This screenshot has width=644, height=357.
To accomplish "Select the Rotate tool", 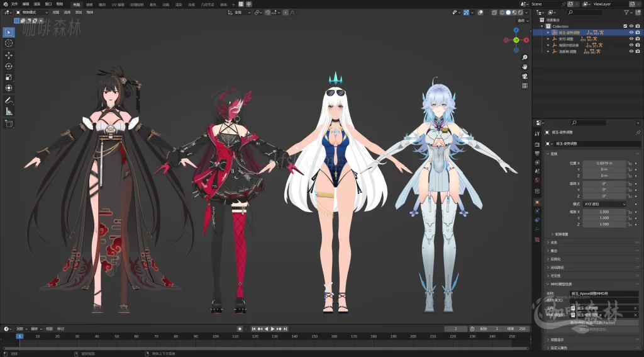I will (9, 66).
